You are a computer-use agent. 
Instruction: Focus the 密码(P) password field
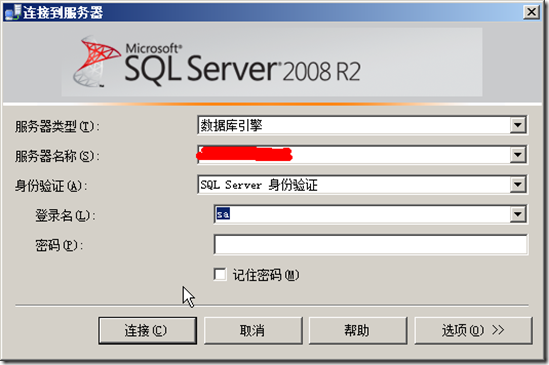[x=370, y=244]
